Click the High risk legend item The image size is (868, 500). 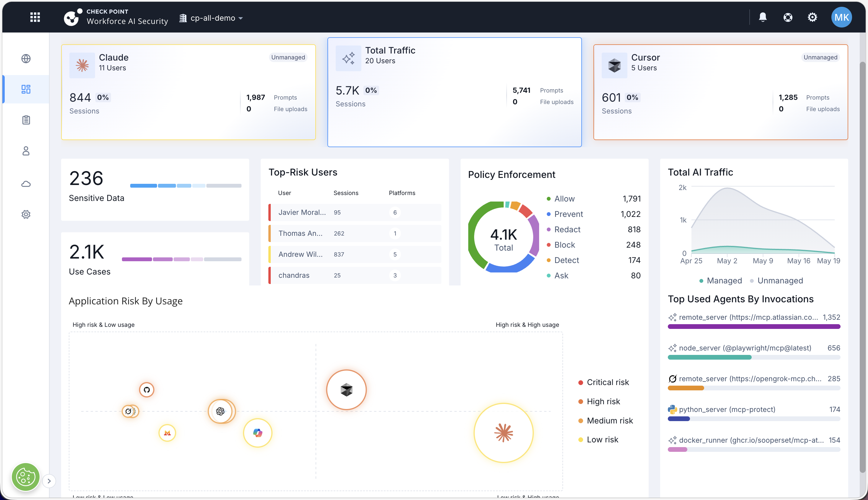point(599,401)
